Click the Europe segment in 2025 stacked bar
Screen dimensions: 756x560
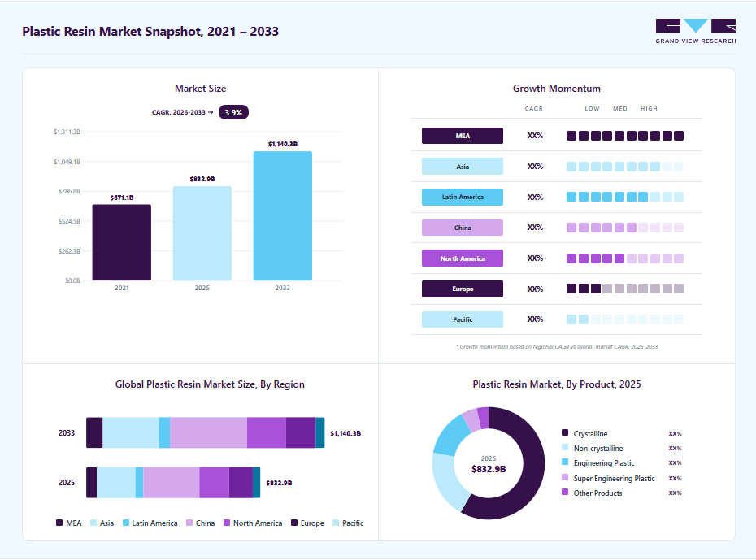click(241, 483)
